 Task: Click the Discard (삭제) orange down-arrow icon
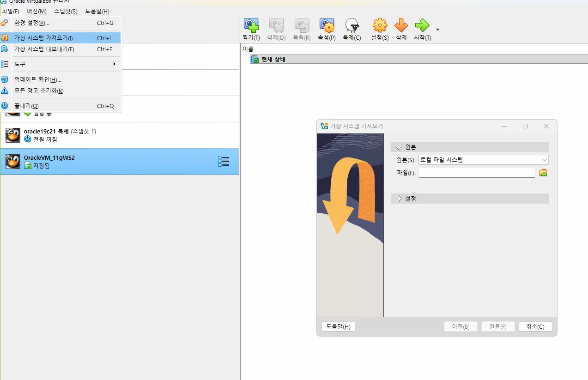pyautogui.click(x=401, y=25)
